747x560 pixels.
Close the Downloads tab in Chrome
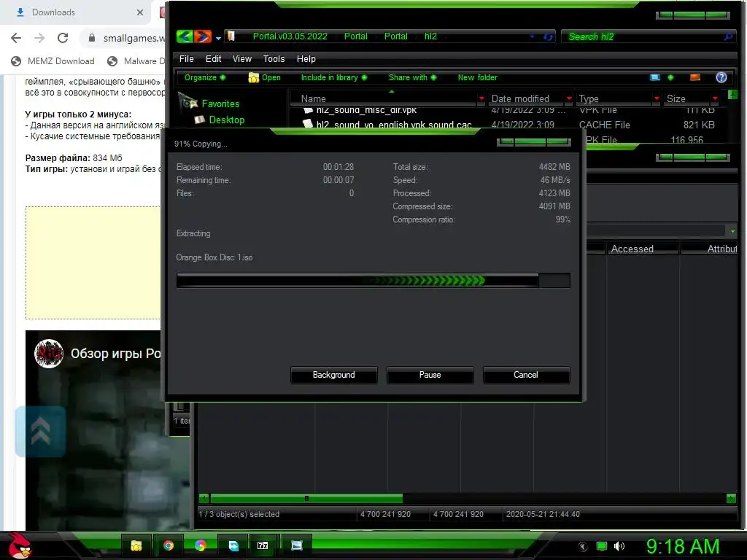(x=140, y=12)
